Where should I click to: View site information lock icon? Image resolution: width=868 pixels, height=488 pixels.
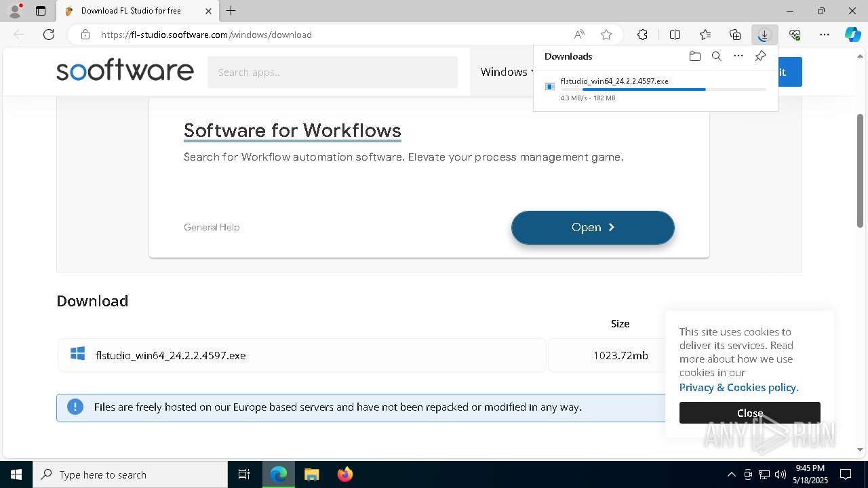point(85,35)
